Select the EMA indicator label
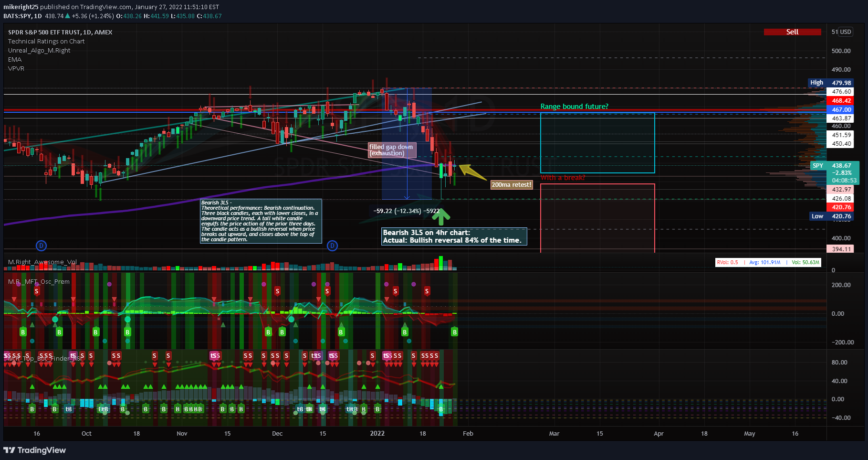Screen dimensions: 868x460 [x=15, y=60]
